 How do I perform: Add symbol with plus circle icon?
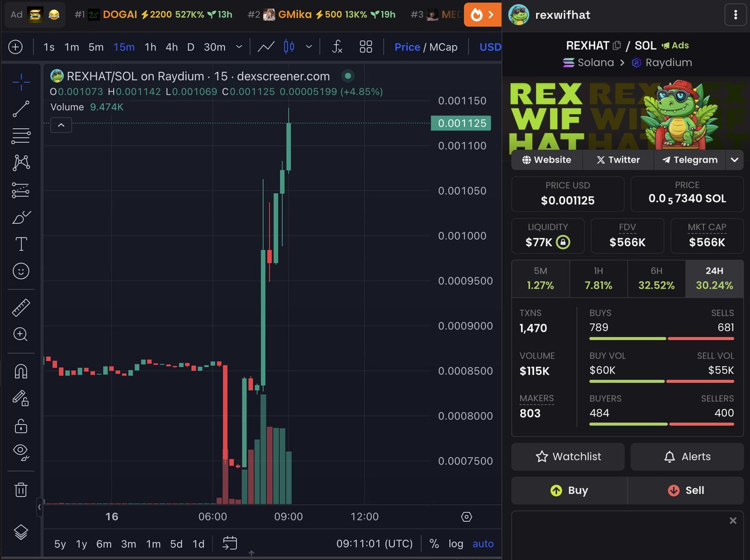[15, 47]
